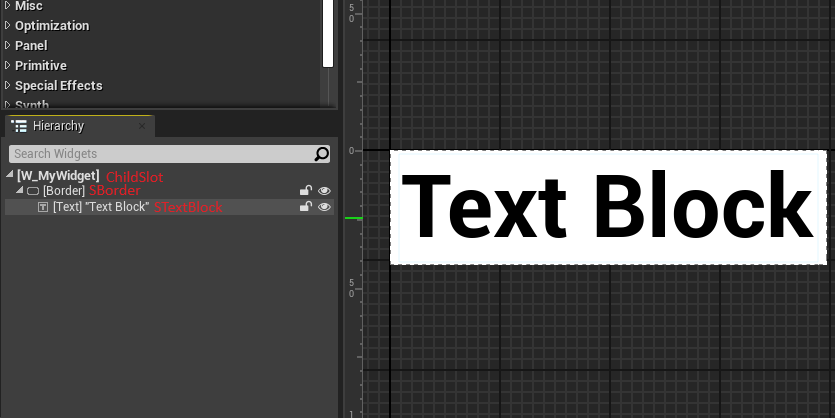The width and height of the screenshot is (835, 418).
Task: Hide the Border widget with its eye icon
Action: [x=324, y=191]
